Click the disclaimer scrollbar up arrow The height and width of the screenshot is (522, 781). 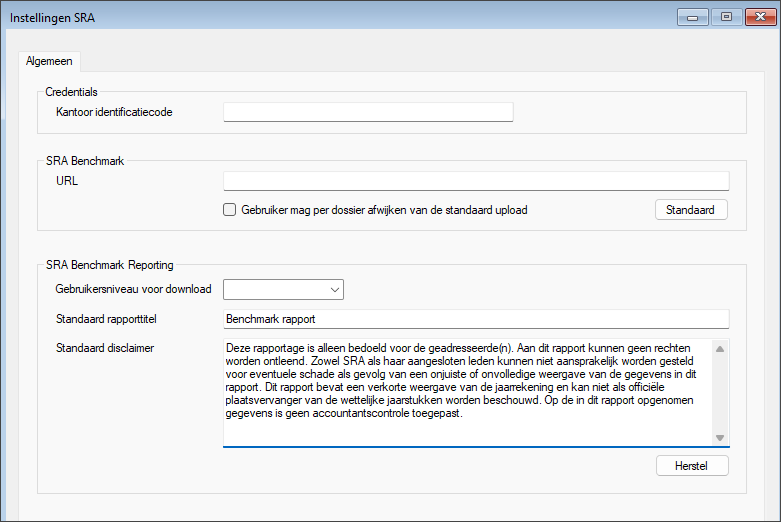[720, 349]
